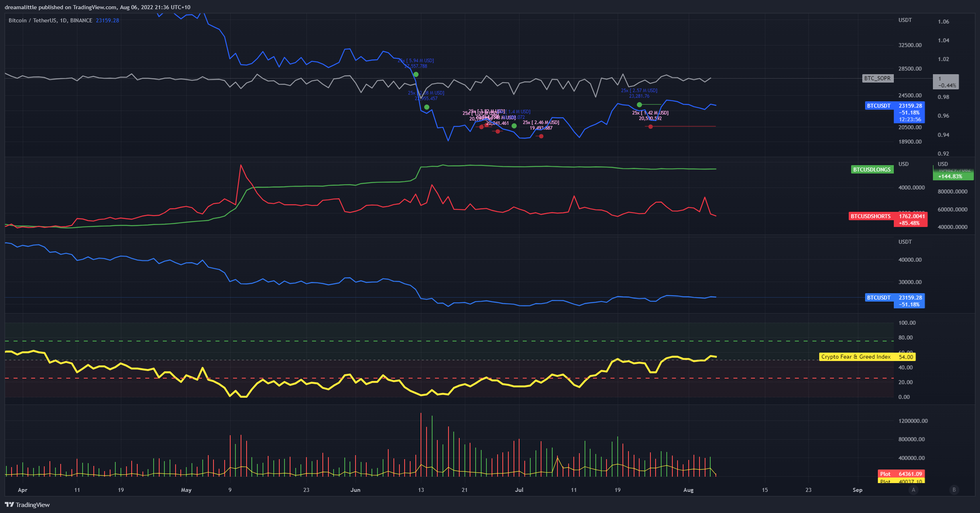Click the May label on time axis
The height and width of the screenshot is (513, 980).
tap(186, 490)
